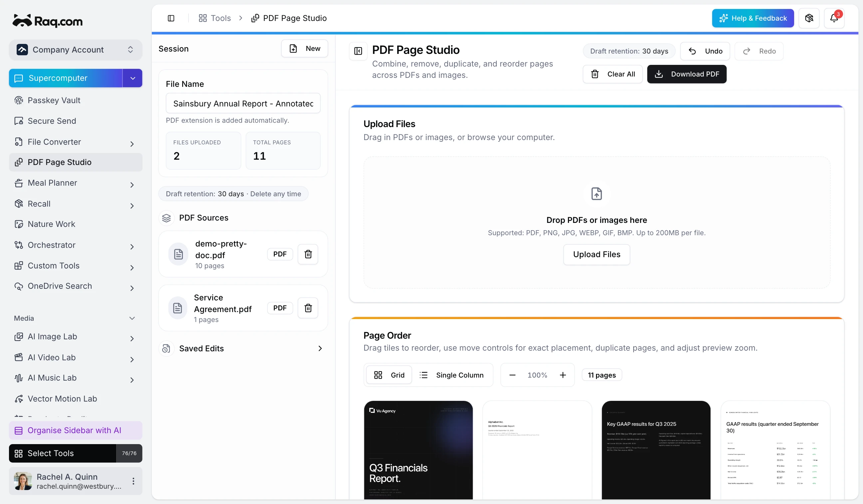
Task: Open Secure Send tool
Action: [x=75, y=121]
